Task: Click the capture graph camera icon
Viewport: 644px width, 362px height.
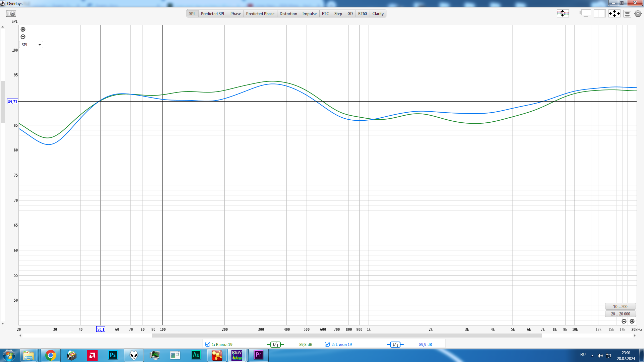Action: click(11, 14)
